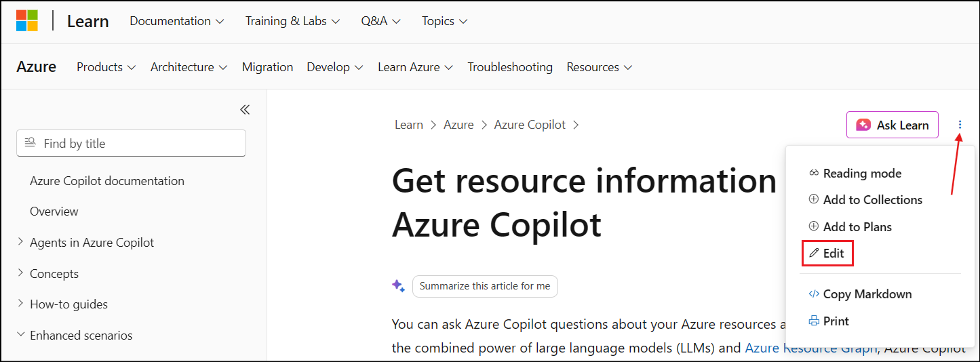Click the Ask Learn sparkle icon
This screenshot has height=362, width=980.
coord(863,125)
